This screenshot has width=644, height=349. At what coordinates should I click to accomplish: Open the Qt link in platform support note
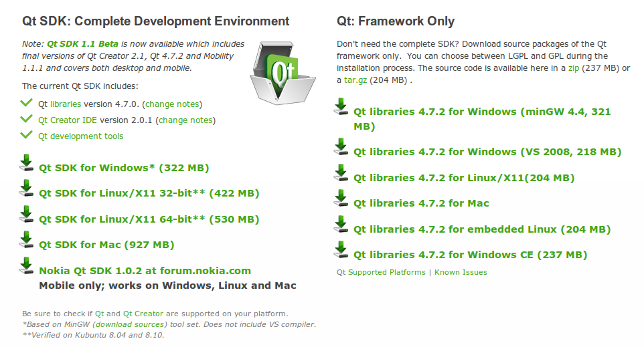click(99, 314)
